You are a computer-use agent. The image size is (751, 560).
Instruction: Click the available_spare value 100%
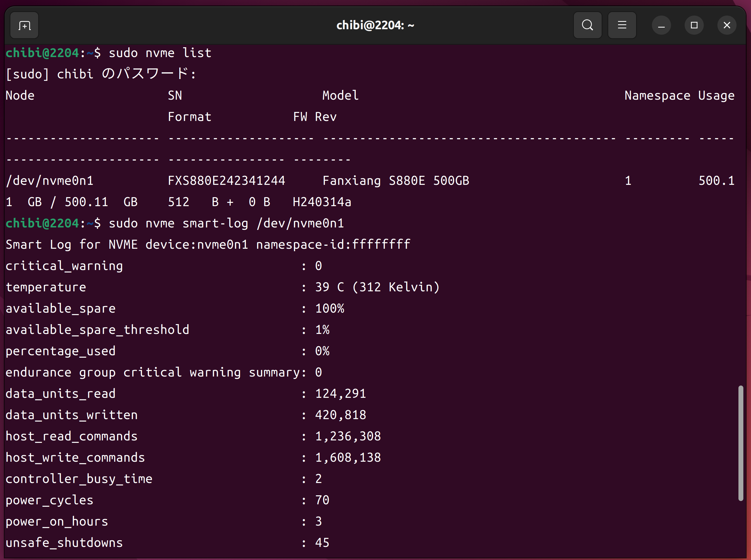[330, 309]
